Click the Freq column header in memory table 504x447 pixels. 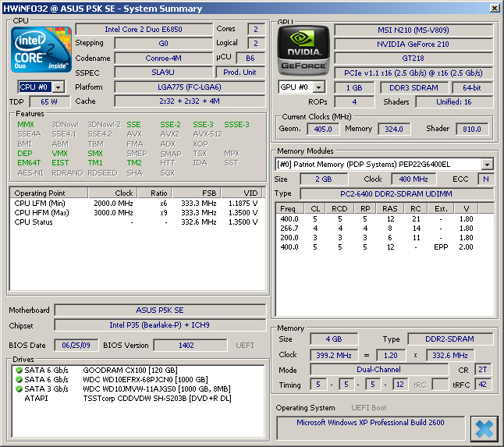pos(290,208)
